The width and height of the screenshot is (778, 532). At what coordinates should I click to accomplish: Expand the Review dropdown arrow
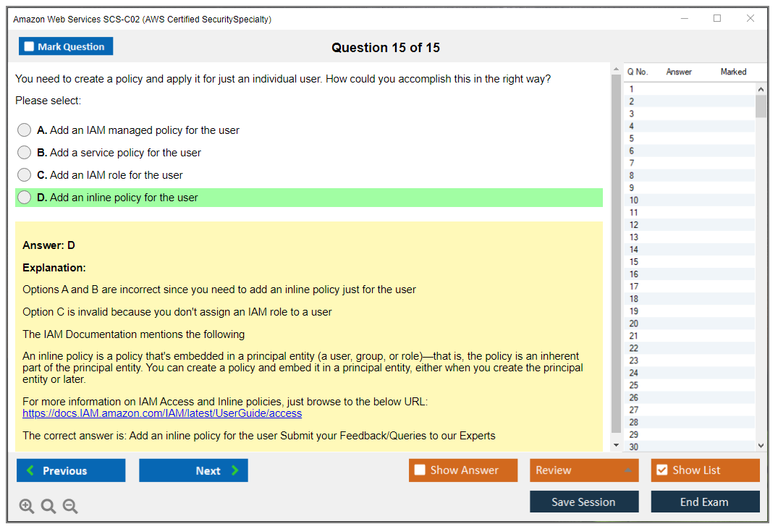pos(627,470)
